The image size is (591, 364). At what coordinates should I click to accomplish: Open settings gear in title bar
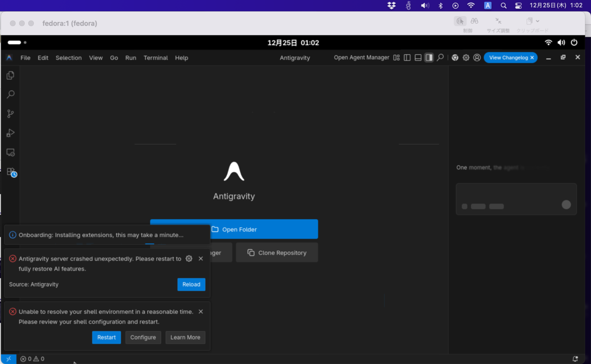point(466,58)
